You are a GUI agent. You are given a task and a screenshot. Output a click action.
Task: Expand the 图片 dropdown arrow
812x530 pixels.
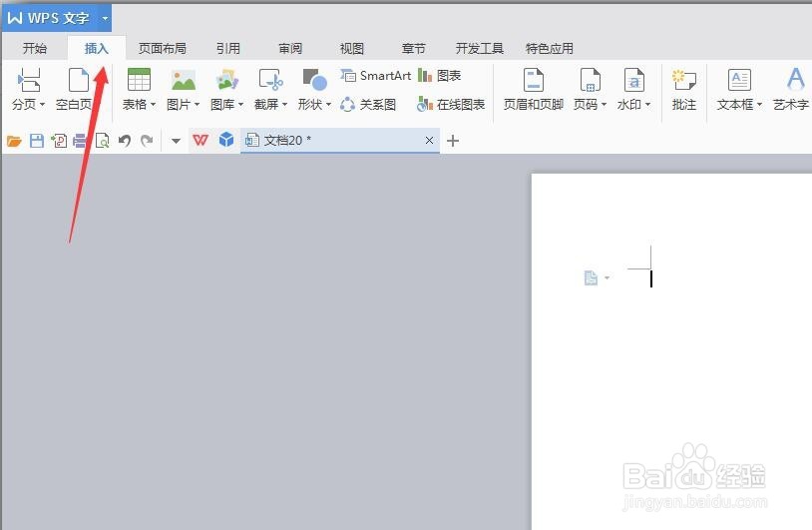click(x=197, y=105)
